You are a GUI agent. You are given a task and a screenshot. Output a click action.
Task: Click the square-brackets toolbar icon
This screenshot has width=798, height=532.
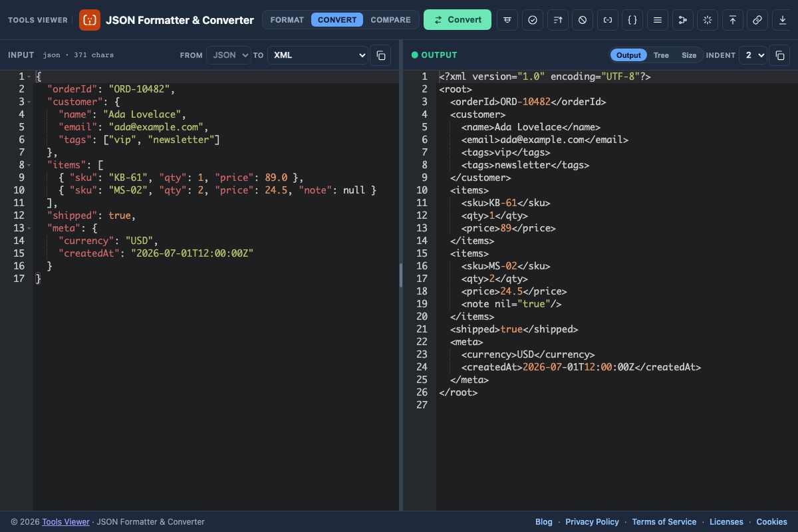click(x=607, y=20)
